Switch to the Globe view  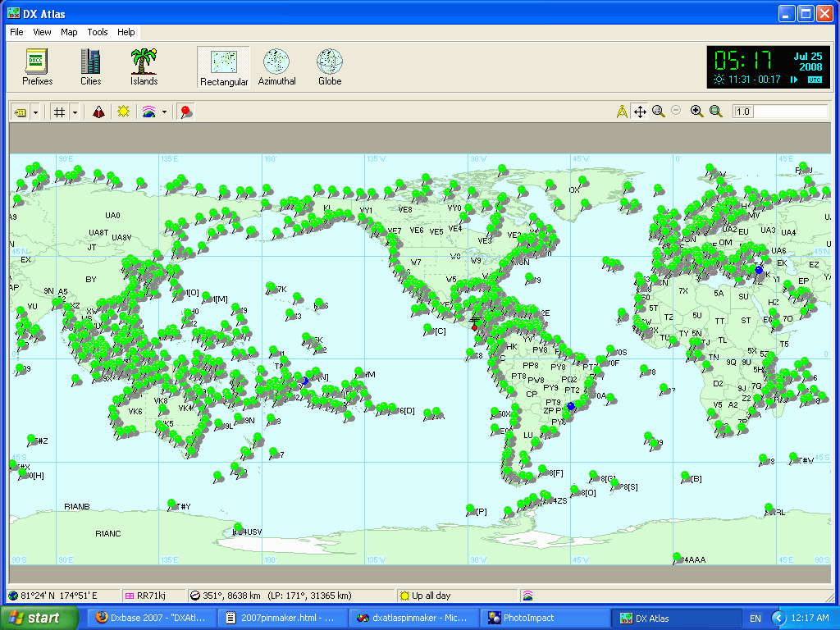click(x=330, y=66)
